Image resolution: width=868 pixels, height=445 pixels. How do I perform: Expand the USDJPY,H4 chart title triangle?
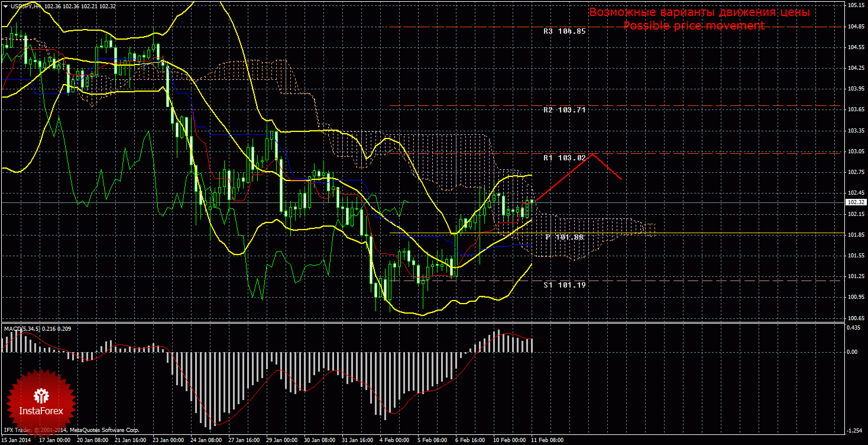click(x=5, y=6)
